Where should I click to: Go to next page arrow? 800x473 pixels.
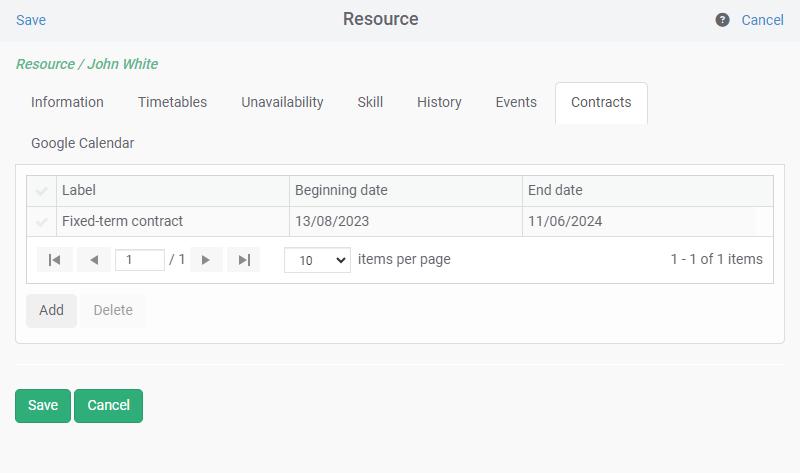point(206,260)
